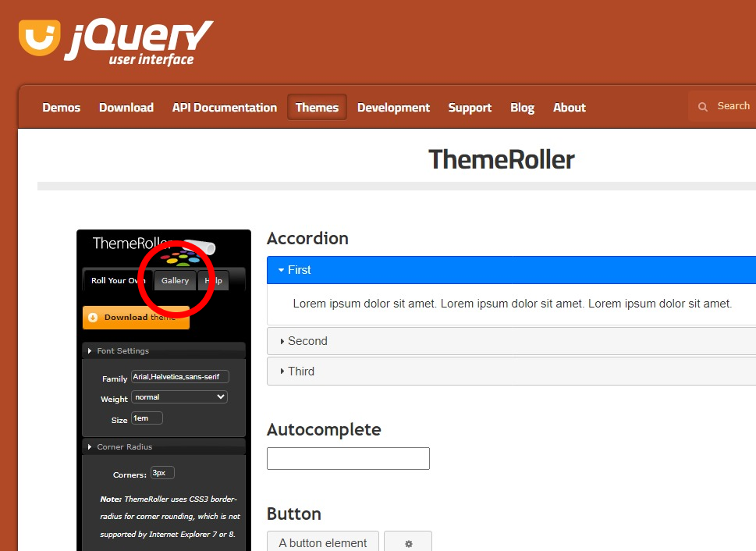Go to API Documentation page
The image size is (756, 551).
click(225, 108)
